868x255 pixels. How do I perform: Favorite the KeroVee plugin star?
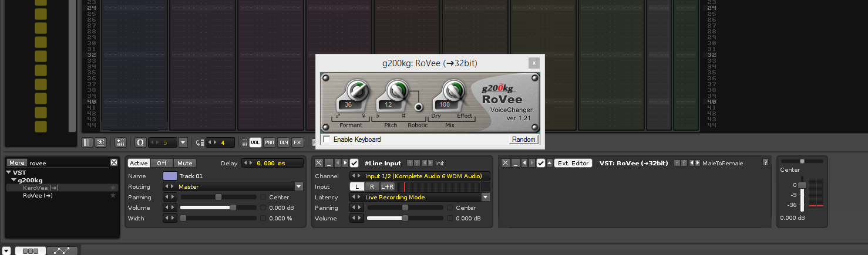(x=113, y=188)
